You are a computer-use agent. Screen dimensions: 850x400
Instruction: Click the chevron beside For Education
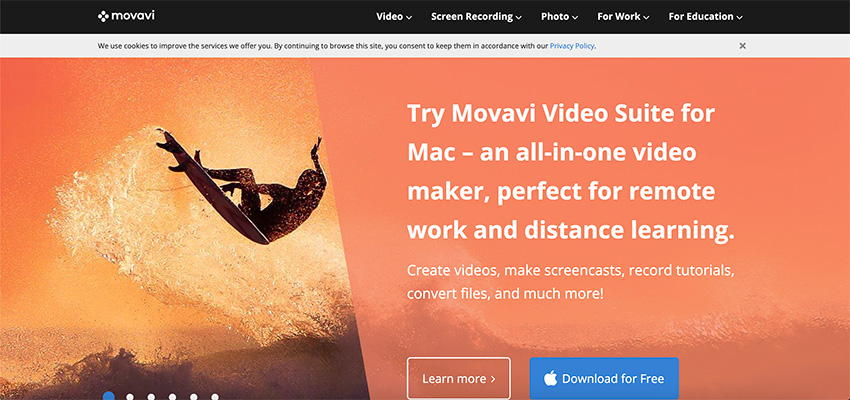coord(739,17)
